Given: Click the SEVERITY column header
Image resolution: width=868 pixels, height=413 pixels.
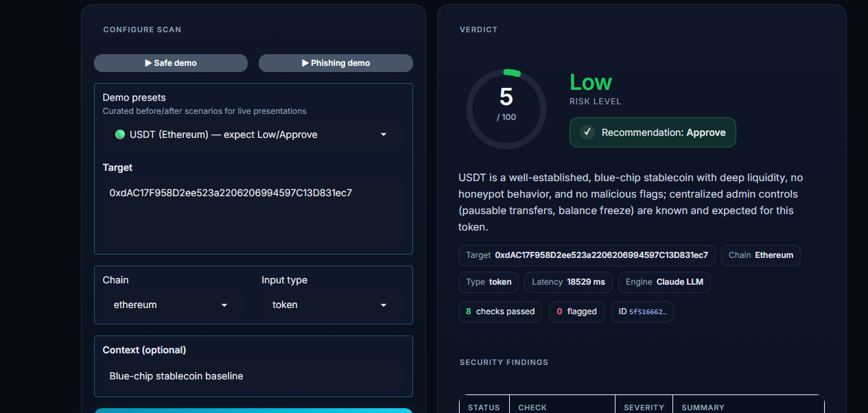Looking at the screenshot, I should (x=644, y=408).
